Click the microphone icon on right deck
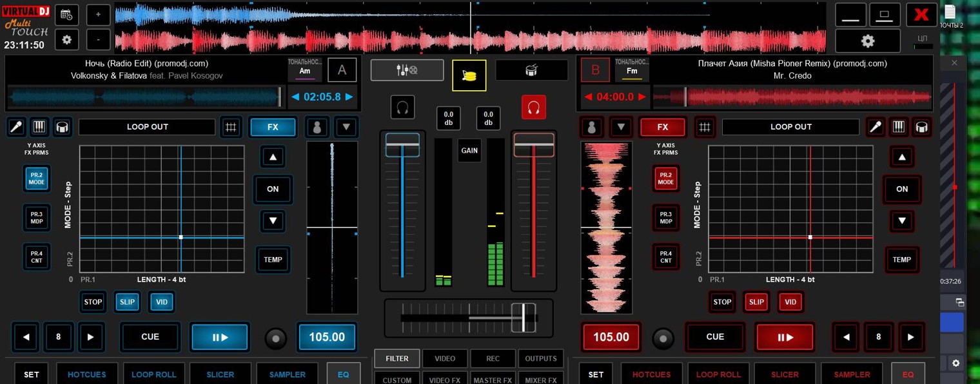 [x=876, y=126]
